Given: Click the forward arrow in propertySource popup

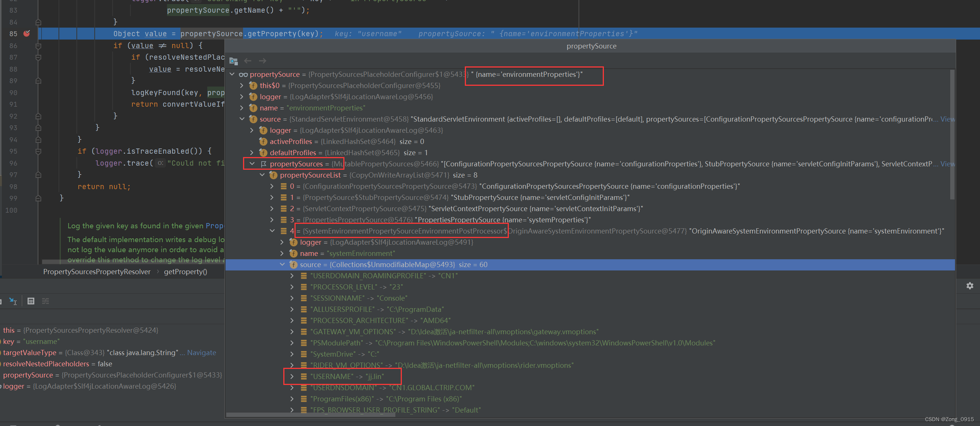Looking at the screenshot, I should point(262,60).
